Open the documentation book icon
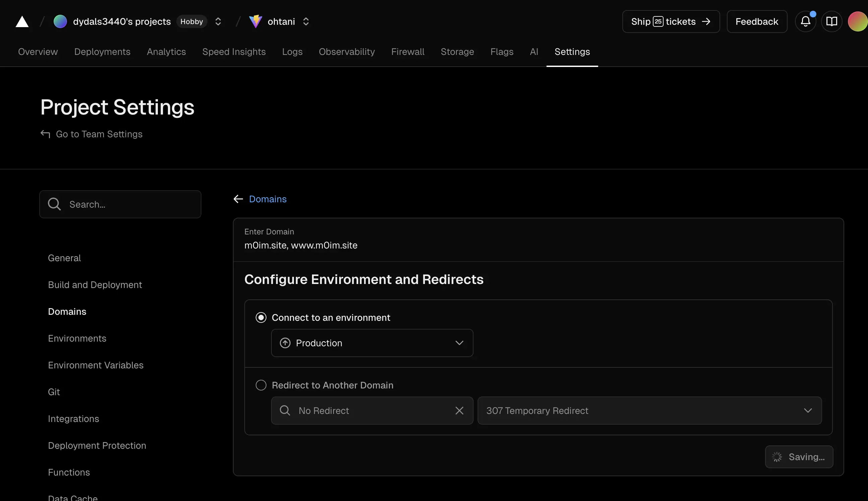 click(831, 22)
